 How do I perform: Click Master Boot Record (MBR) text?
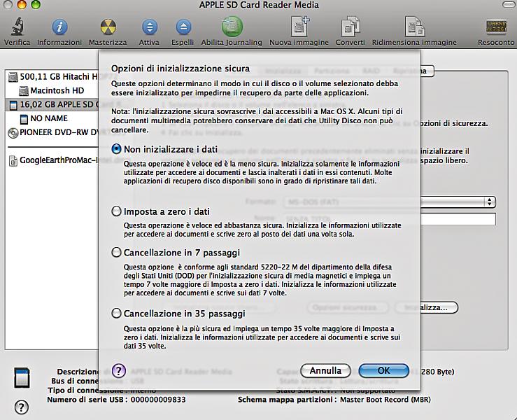[x=385, y=400]
